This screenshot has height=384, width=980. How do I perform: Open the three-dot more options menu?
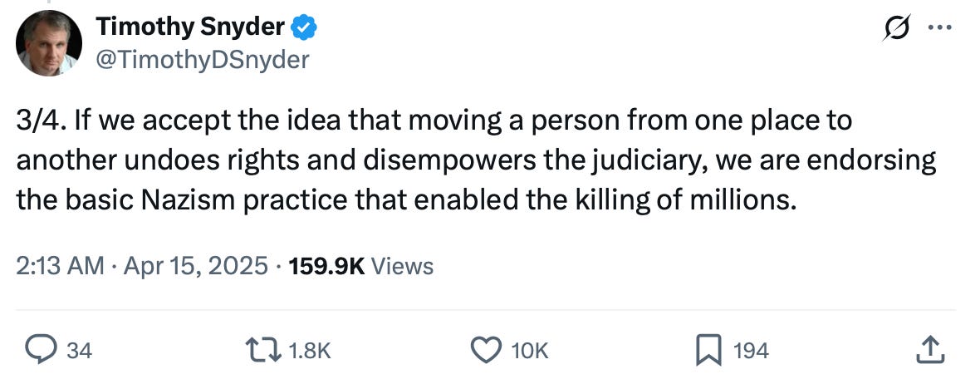point(940,27)
